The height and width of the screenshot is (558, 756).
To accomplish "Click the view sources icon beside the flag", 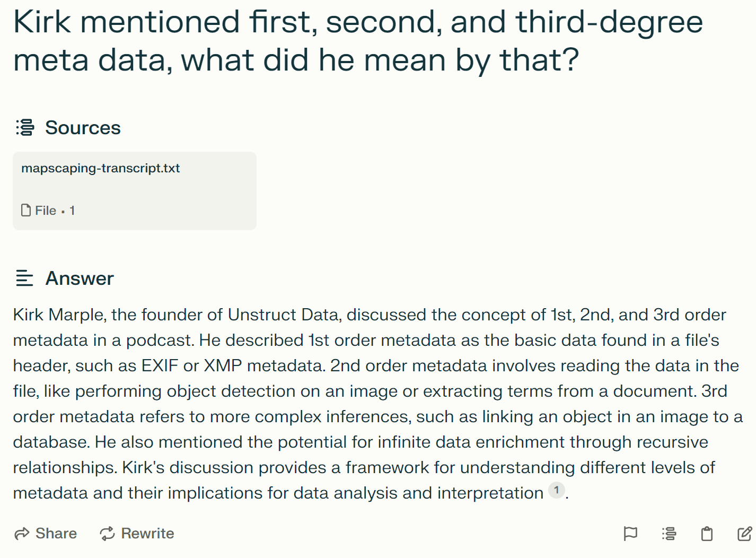I will pyautogui.click(x=669, y=533).
